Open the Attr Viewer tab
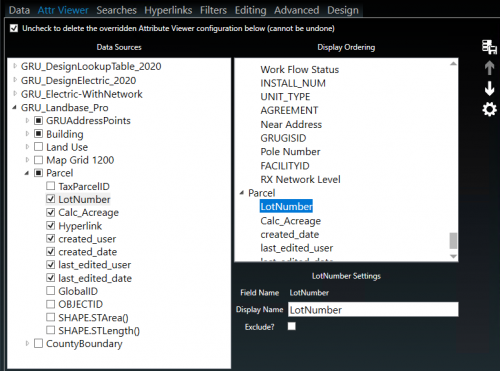500x371 pixels. (x=63, y=10)
